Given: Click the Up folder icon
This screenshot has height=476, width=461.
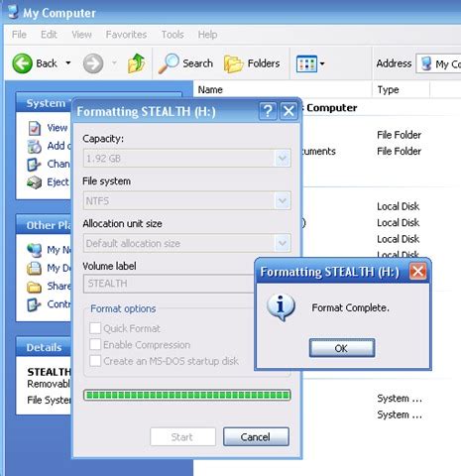Looking at the screenshot, I should point(136,63).
